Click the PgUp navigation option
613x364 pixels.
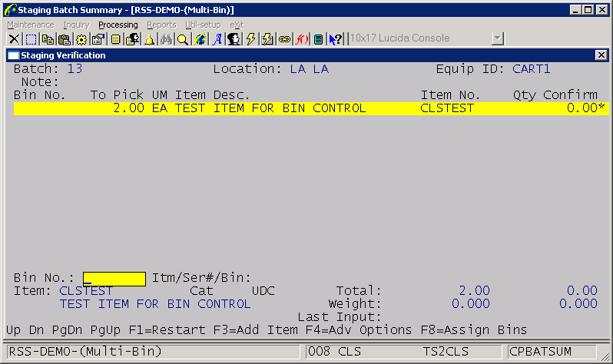(x=105, y=330)
